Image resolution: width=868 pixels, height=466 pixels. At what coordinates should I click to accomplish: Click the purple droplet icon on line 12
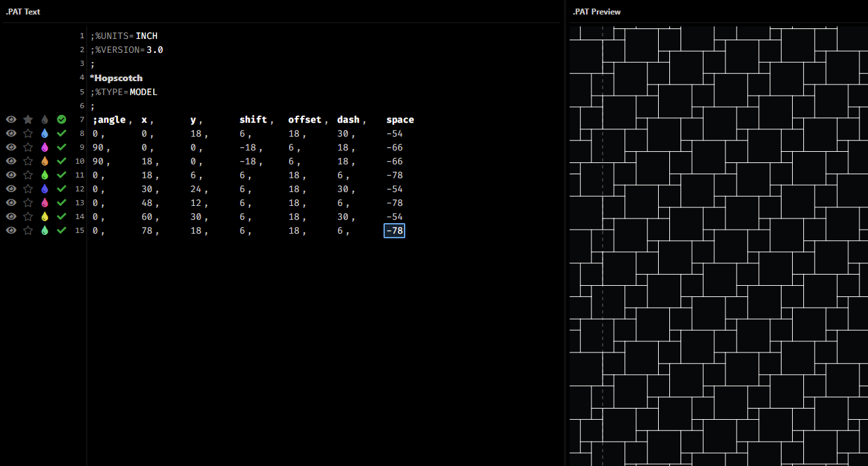click(x=44, y=189)
